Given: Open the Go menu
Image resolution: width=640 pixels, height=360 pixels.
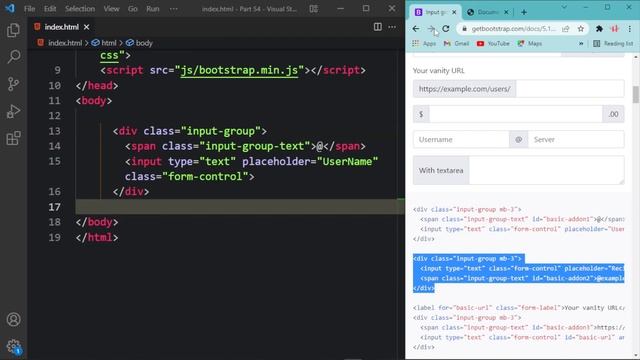Looking at the screenshot, I should pos(133,9).
